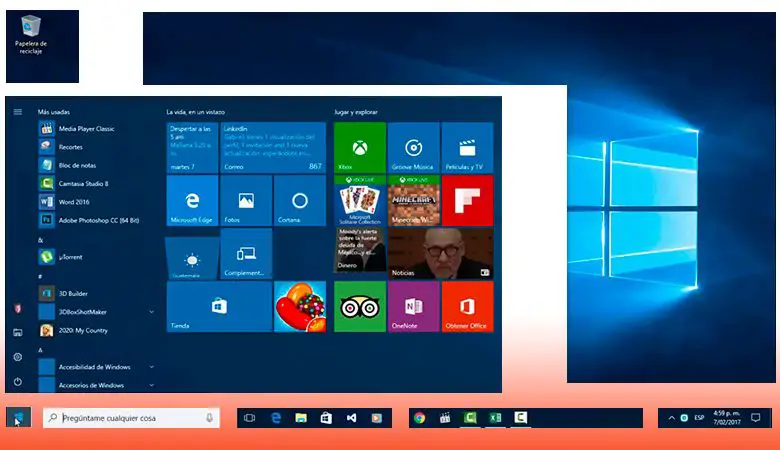Click the Obtener Office tile
Viewport: 780px width, 450px height.
[x=467, y=306]
